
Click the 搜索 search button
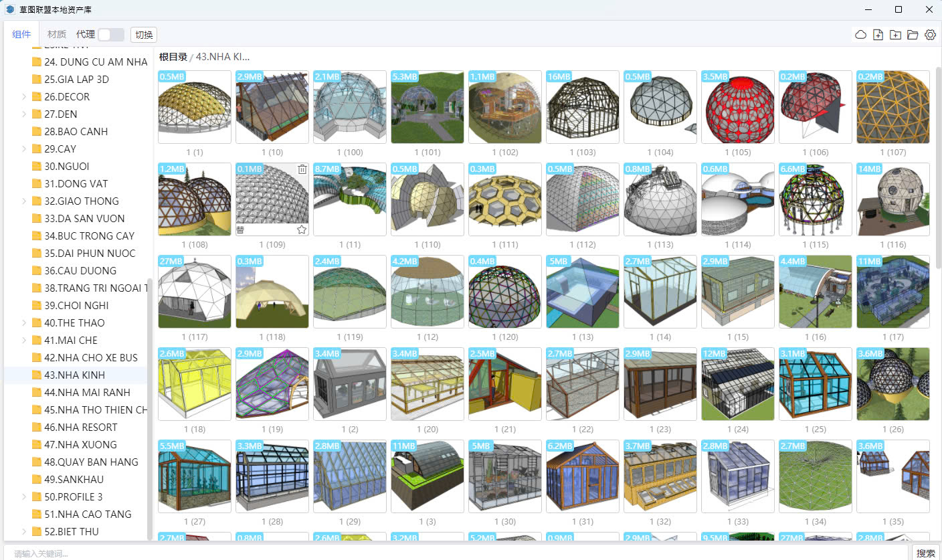926,553
